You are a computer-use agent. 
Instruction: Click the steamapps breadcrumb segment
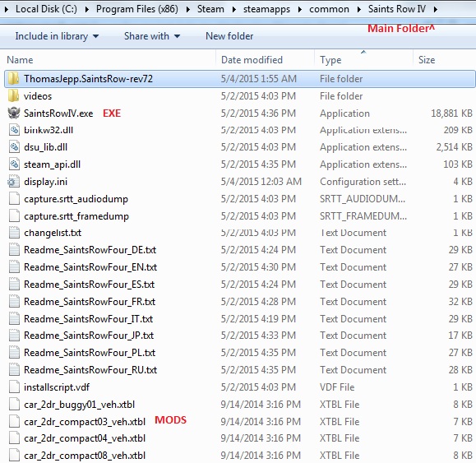click(266, 9)
